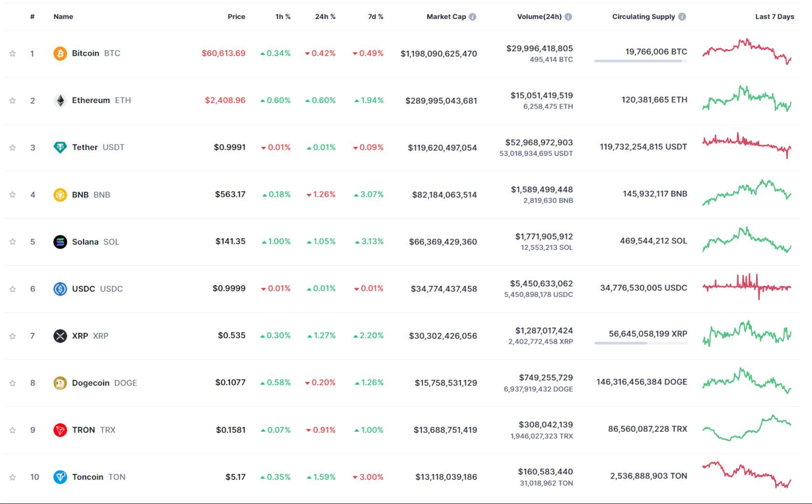
Task: Click the TRON red logo icon
Action: tap(60, 430)
